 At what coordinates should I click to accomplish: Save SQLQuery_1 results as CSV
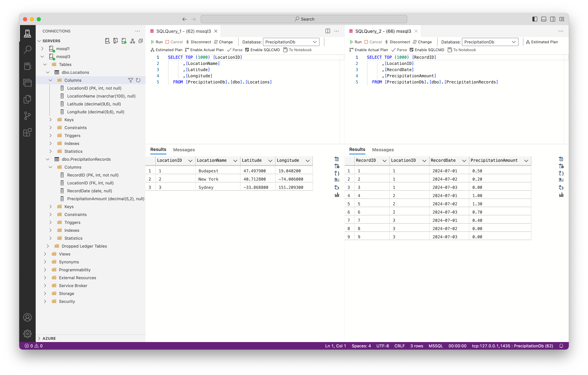point(337,159)
